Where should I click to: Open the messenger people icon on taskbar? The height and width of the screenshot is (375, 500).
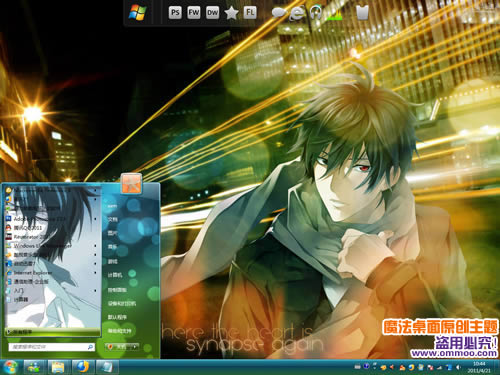pos(34,367)
